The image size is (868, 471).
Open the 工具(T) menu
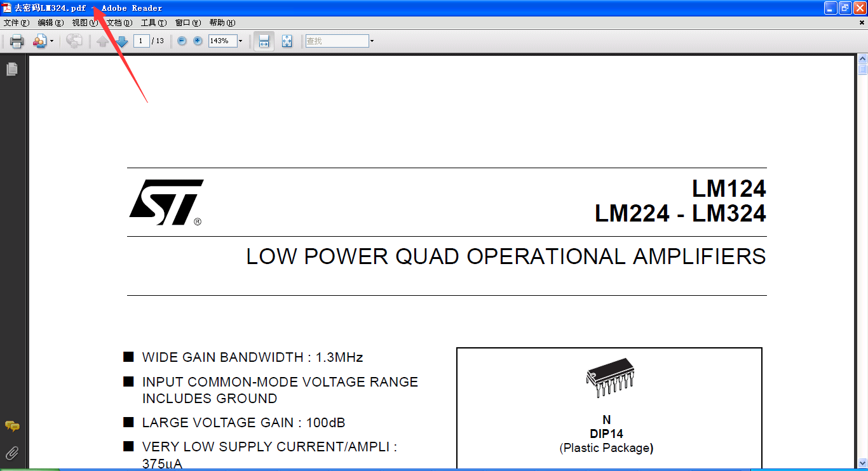(x=154, y=23)
